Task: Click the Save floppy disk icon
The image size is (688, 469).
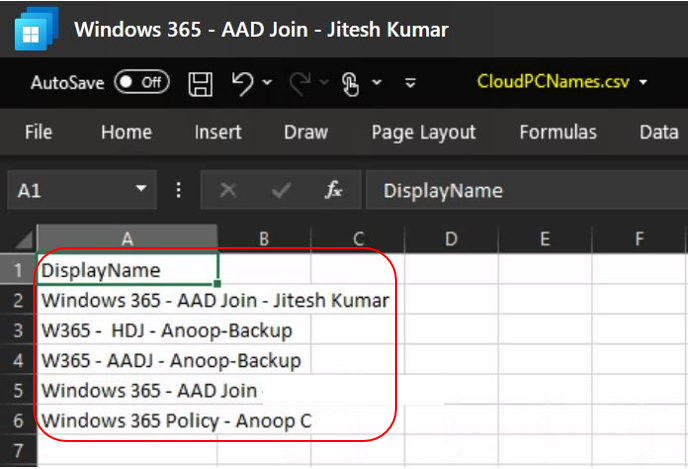Action: [x=201, y=83]
